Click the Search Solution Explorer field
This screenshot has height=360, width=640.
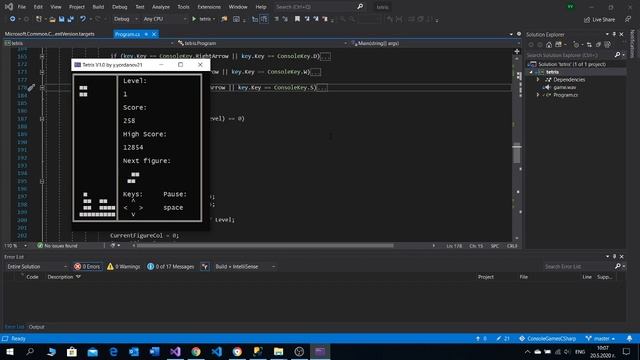pyautogui.click(x=569, y=55)
